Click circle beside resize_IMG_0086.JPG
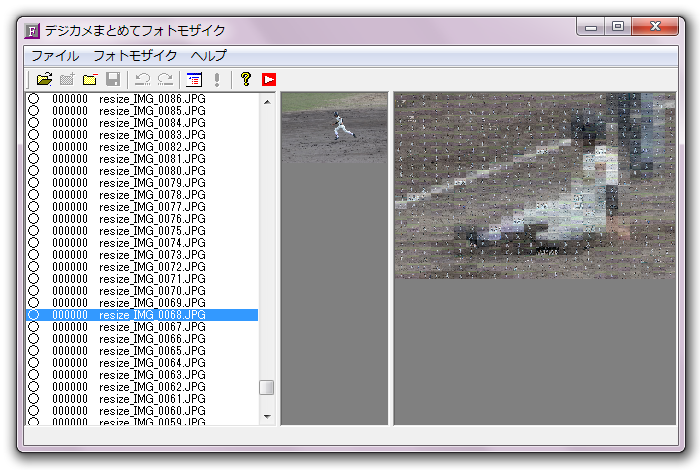700x470 pixels. coord(33,99)
